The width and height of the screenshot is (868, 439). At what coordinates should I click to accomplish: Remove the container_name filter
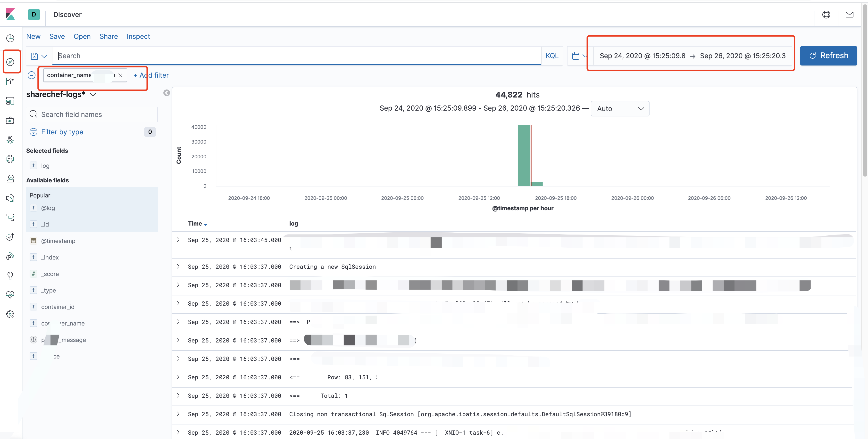point(120,75)
